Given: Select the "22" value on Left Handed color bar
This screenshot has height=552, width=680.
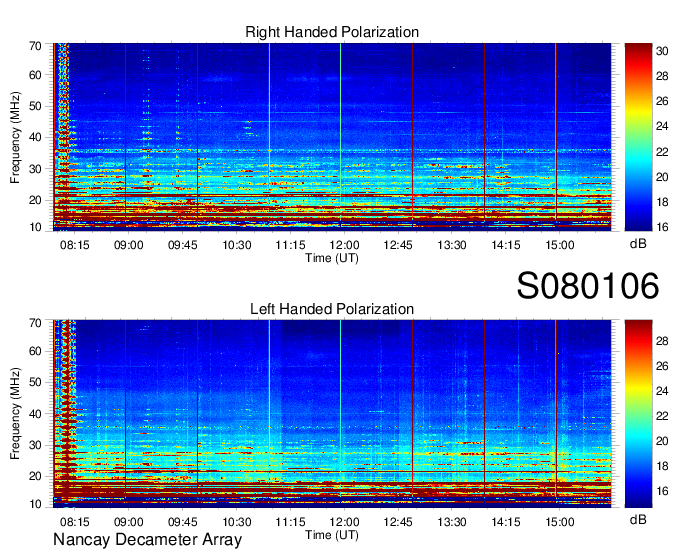Looking at the screenshot, I should [662, 416].
